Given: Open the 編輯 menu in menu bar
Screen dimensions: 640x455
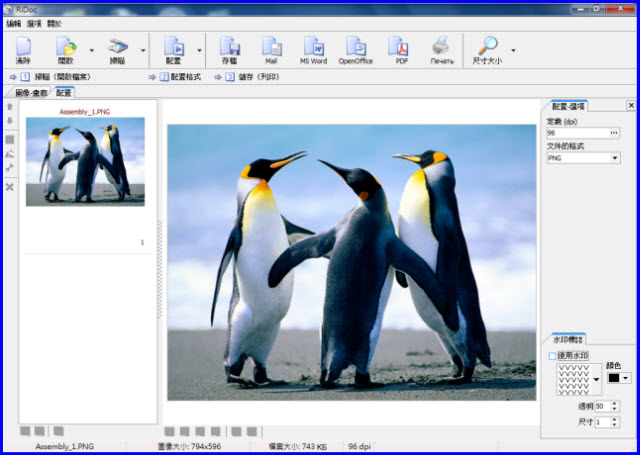Looking at the screenshot, I should 13,22.
